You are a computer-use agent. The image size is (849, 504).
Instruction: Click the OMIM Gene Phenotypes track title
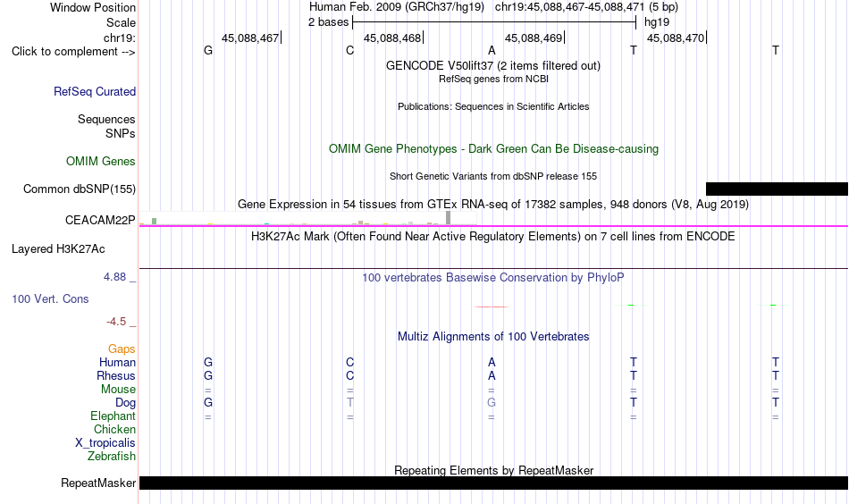click(x=493, y=149)
